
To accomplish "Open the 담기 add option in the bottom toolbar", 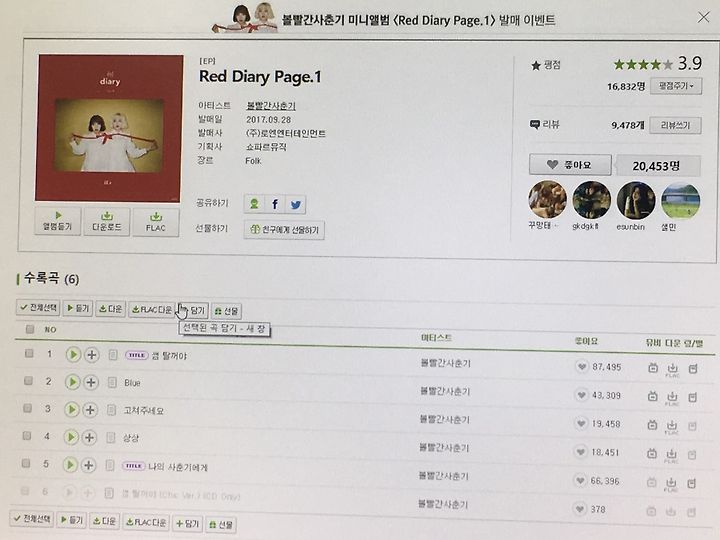I will pos(187,523).
